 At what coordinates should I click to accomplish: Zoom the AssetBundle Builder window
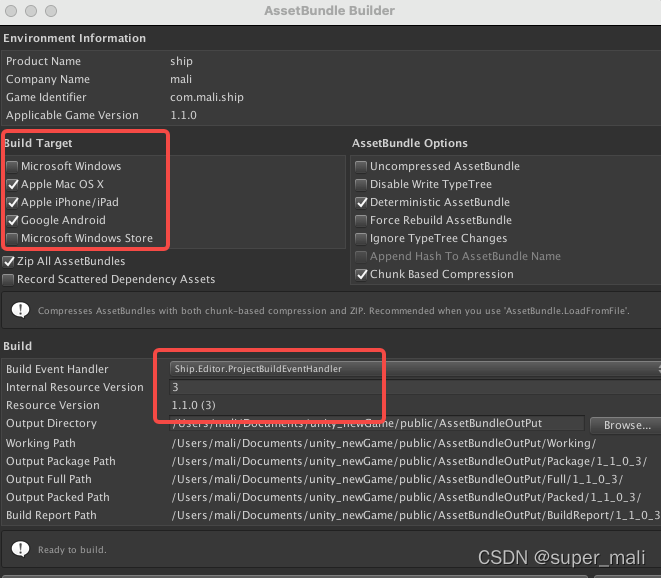pos(51,11)
